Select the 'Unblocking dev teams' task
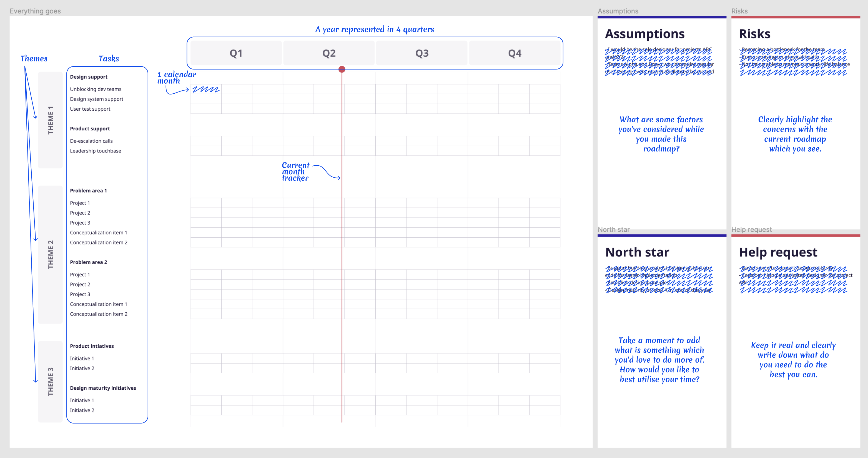 (x=95, y=89)
